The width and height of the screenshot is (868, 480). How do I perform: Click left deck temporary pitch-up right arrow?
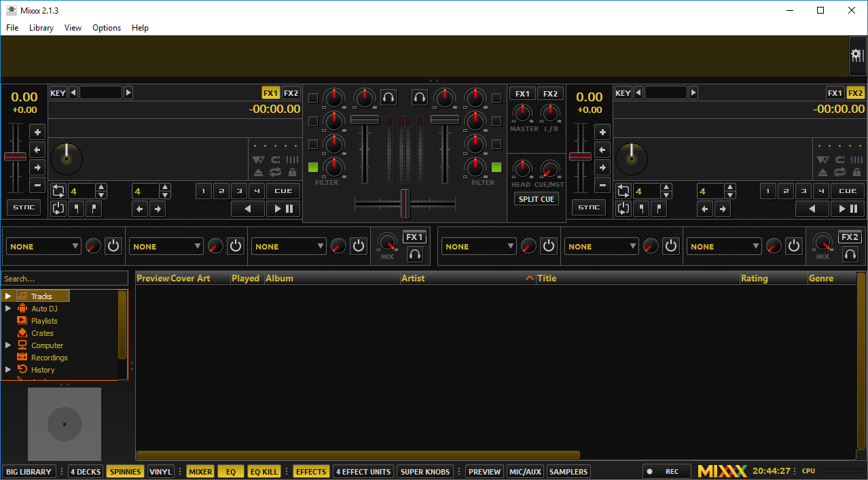coord(37,167)
